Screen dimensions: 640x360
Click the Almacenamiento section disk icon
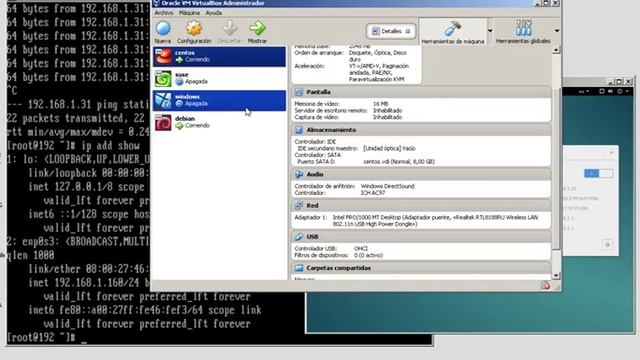299,130
